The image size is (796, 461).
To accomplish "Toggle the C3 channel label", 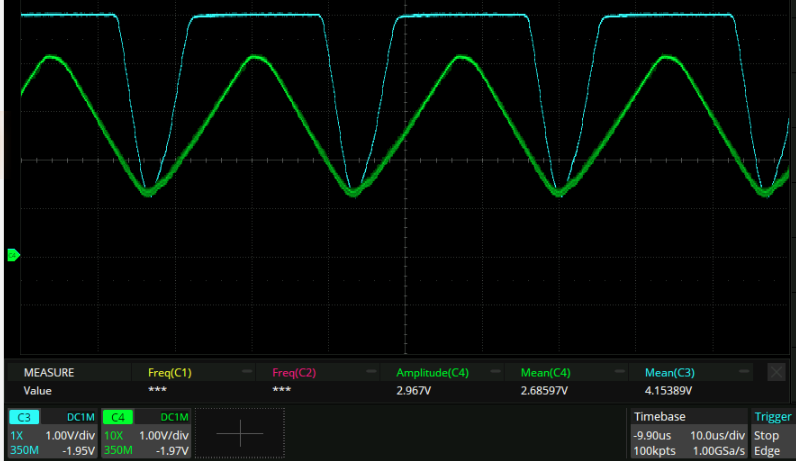I will pos(22,417).
